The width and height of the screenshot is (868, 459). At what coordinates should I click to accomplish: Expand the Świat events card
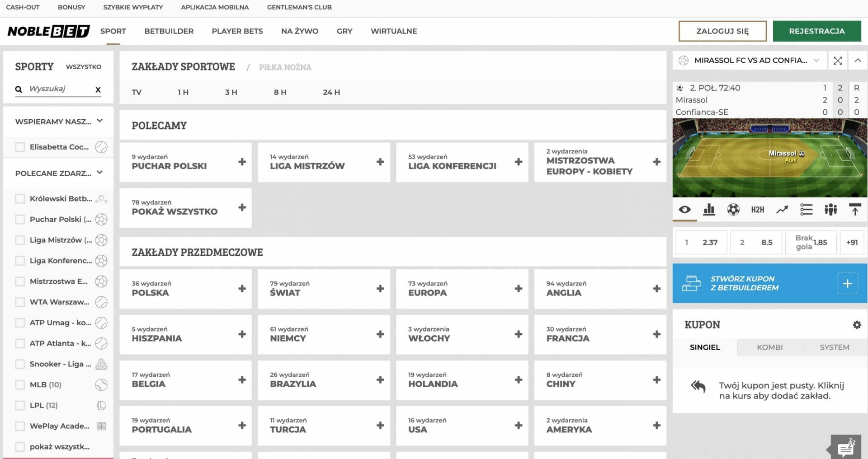coord(324,289)
